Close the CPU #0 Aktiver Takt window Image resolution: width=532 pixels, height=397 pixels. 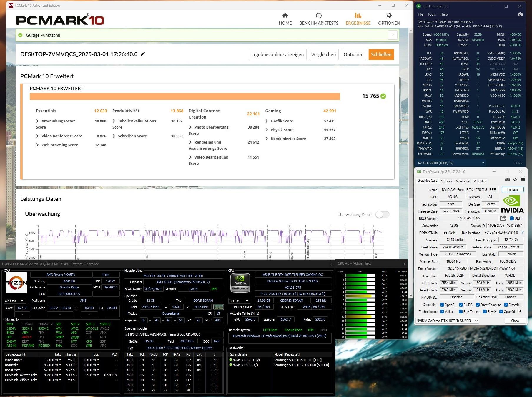[x=405, y=264]
